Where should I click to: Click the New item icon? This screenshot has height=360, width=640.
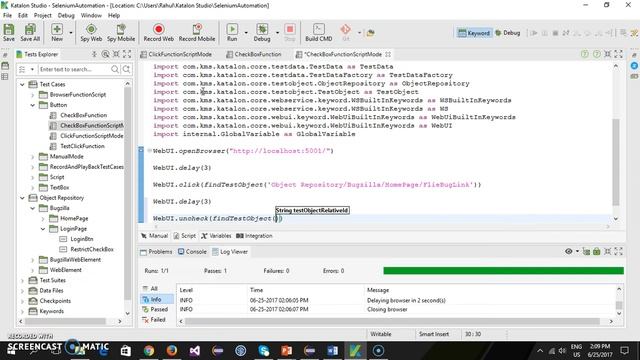[x=57, y=32]
